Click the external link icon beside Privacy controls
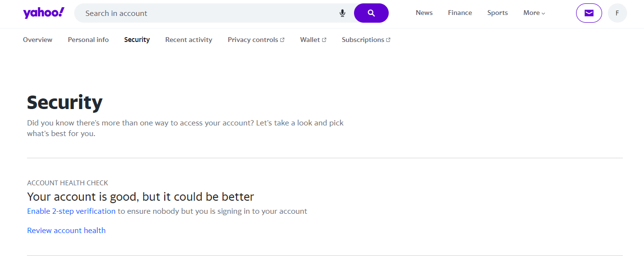Screen dimensions: 644x262 282,40
